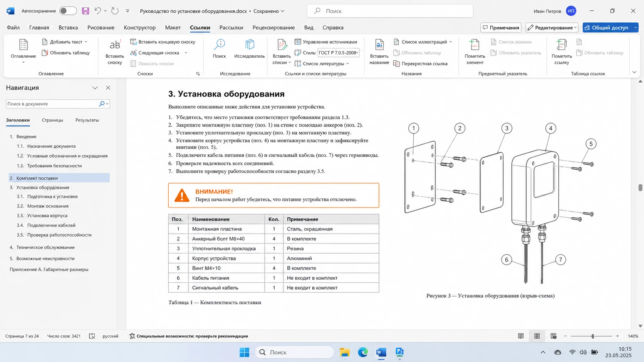Switch to read mode view in status bar
The width and height of the screenshot is (644, 362).
[521, 336]
